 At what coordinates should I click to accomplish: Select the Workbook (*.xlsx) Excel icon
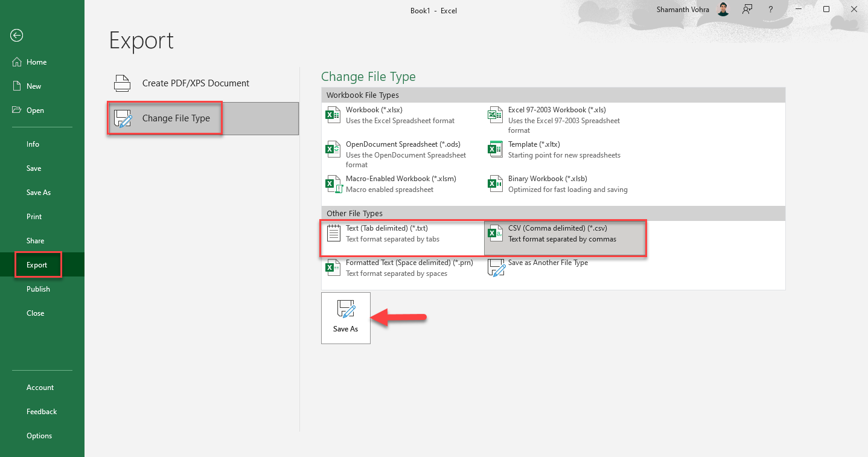(333, 115)
